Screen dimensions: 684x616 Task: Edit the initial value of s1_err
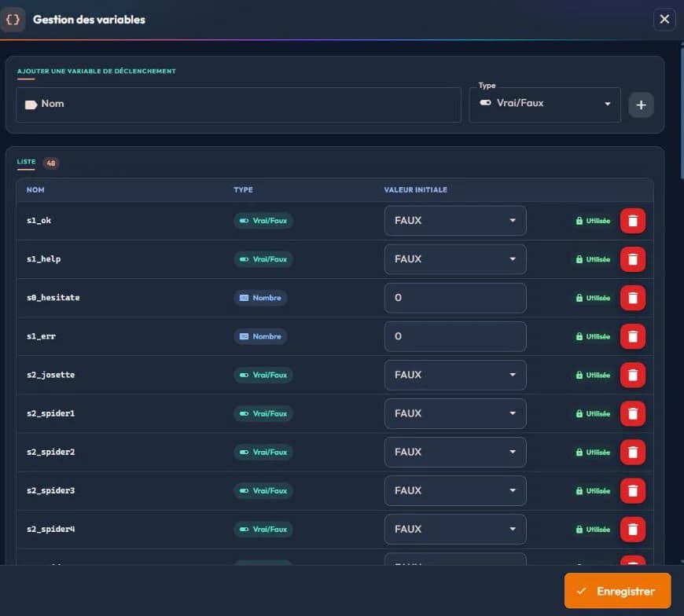click(455, 336)
